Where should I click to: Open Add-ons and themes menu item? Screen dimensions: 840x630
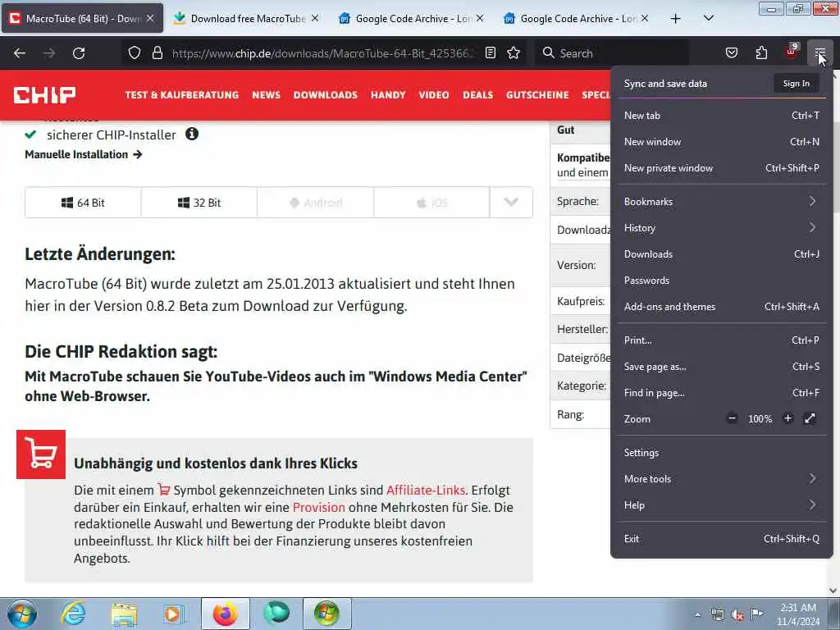[722, 307]
